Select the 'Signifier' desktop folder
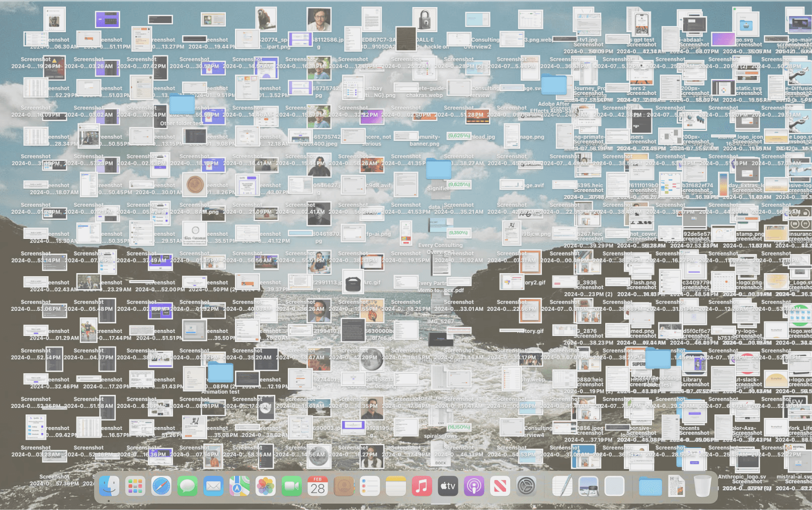The height and width of the screenshot is (510, 812). (x=439, y=170)
